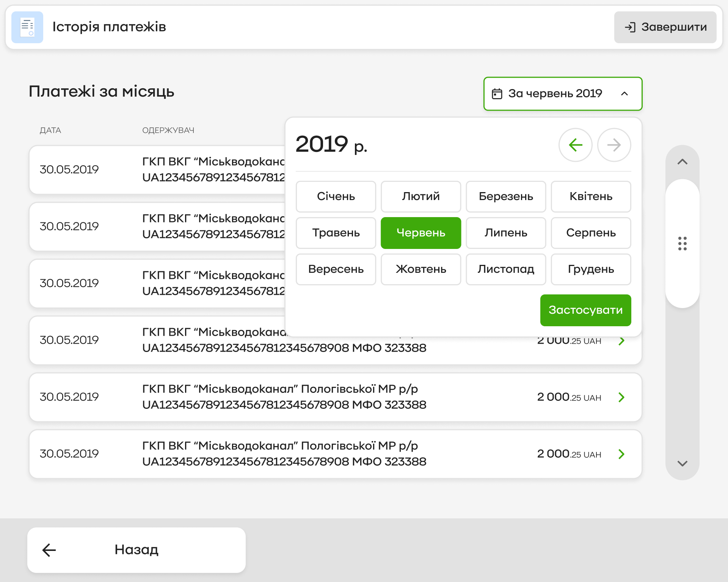
Task: Choose Липень in month grid
Action: (x=506, y=233)
